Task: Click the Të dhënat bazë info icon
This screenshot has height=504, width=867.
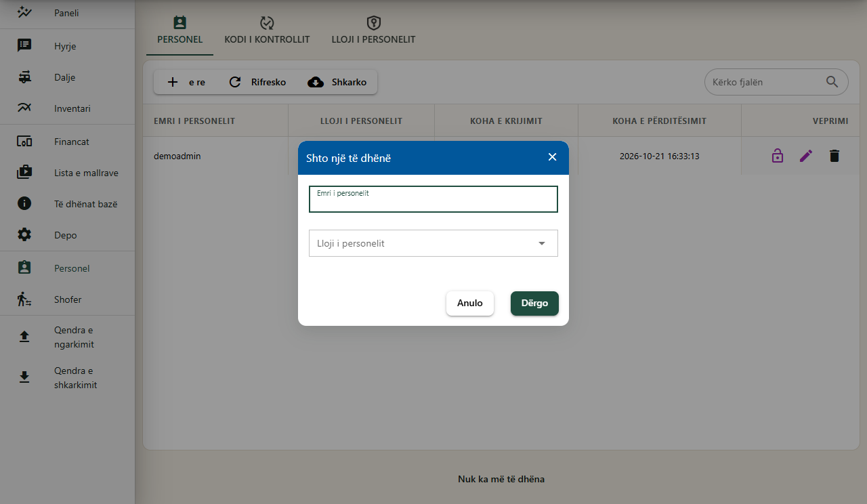Action: point(24,204)
